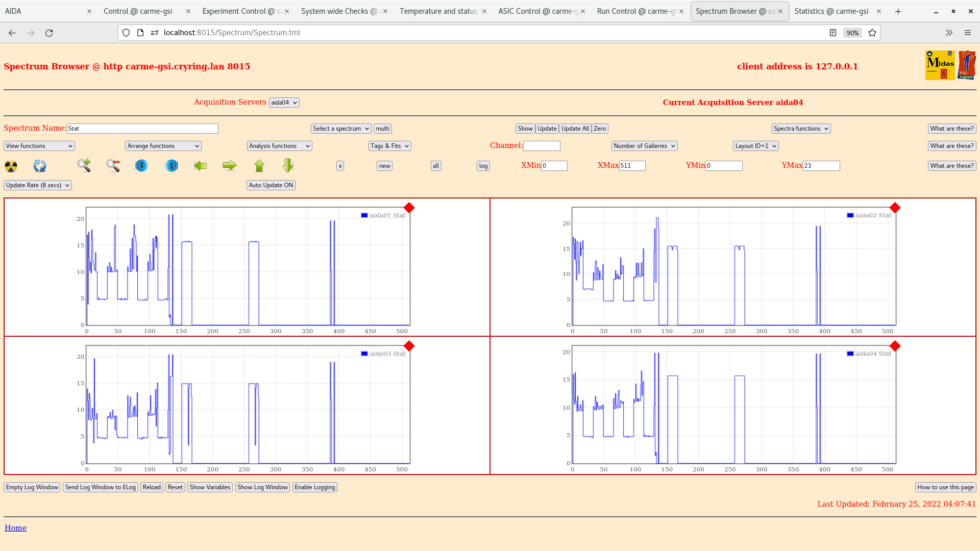Open the Acquisition Servers dropdown
Screen dimensions: 980x551
click(284, 102)
